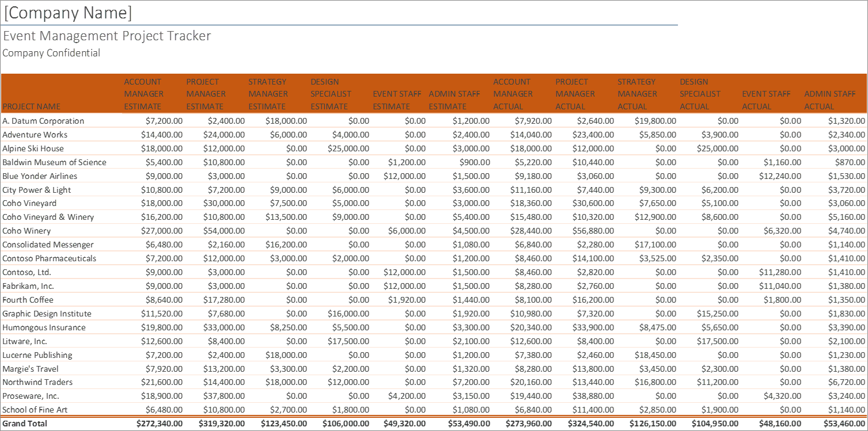Click the A. Datum Corporation row label
This screenshot has height=431, width=868.
point(43,120)
